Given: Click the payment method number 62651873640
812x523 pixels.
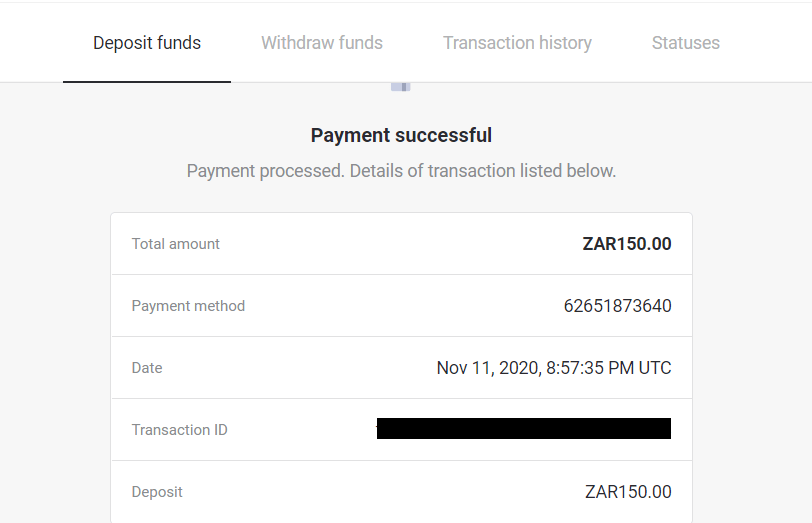Looking at the screenshot, I should tap(617, 306).
